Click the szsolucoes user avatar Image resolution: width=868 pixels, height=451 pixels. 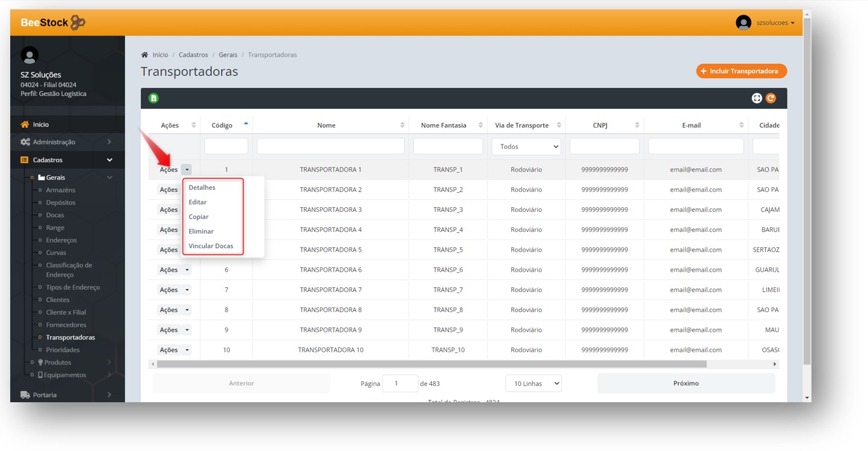point(743,23)
